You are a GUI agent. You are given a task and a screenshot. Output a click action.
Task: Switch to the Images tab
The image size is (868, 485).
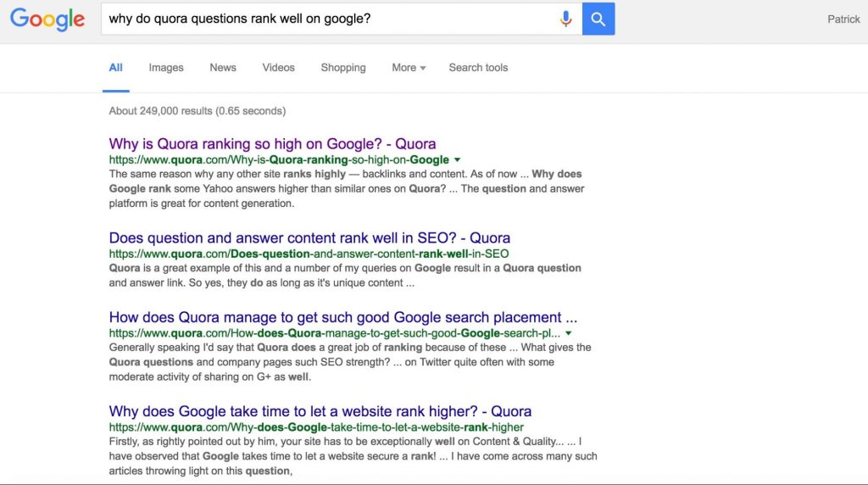(166, 68)
